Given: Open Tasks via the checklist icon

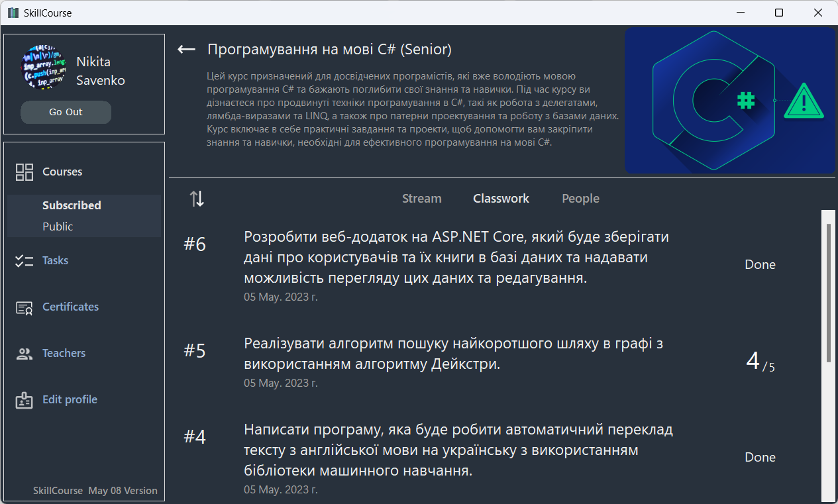Looking at the screenshot, I should click(x=25, y=260).
